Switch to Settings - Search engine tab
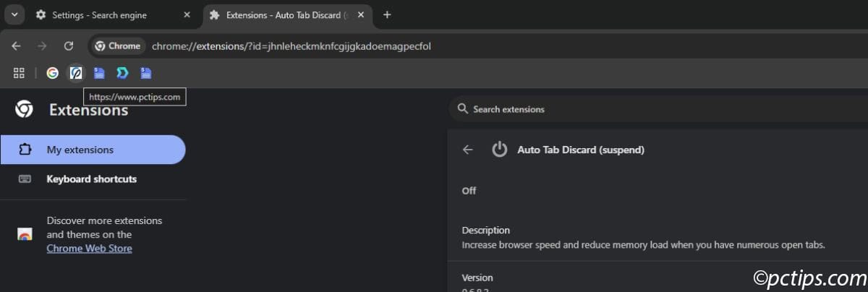868x292 pixels. (x=114, y=14)
